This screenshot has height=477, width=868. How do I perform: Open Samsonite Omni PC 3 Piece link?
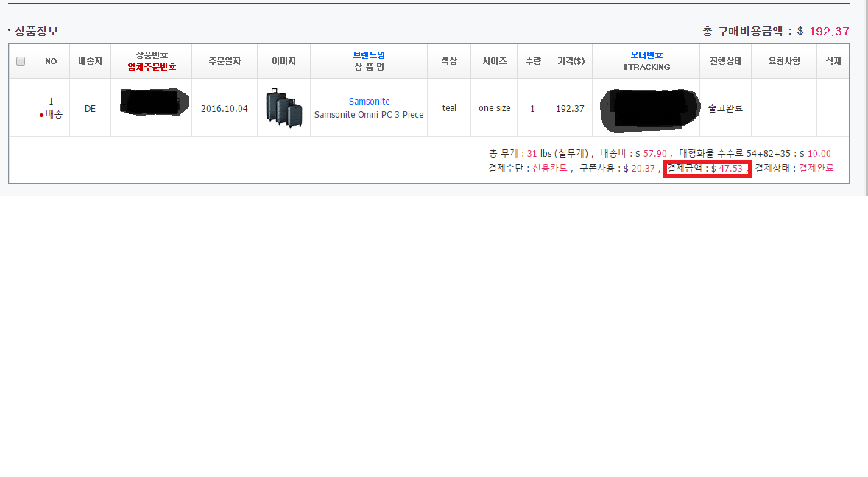(369, 115)
